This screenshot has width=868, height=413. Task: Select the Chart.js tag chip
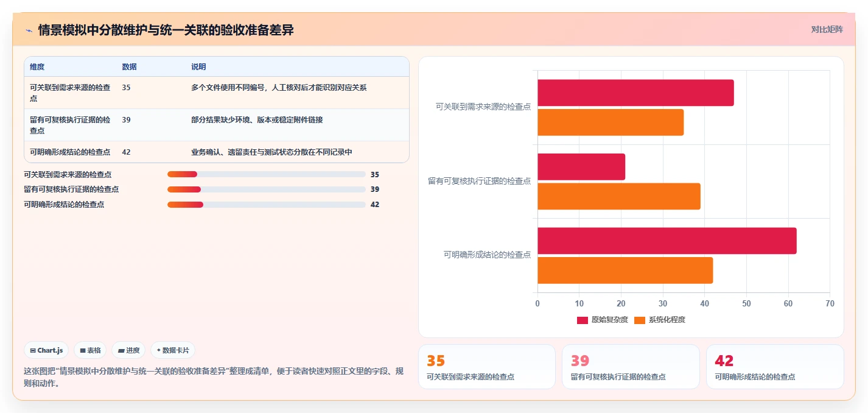[x=46, y=350]
